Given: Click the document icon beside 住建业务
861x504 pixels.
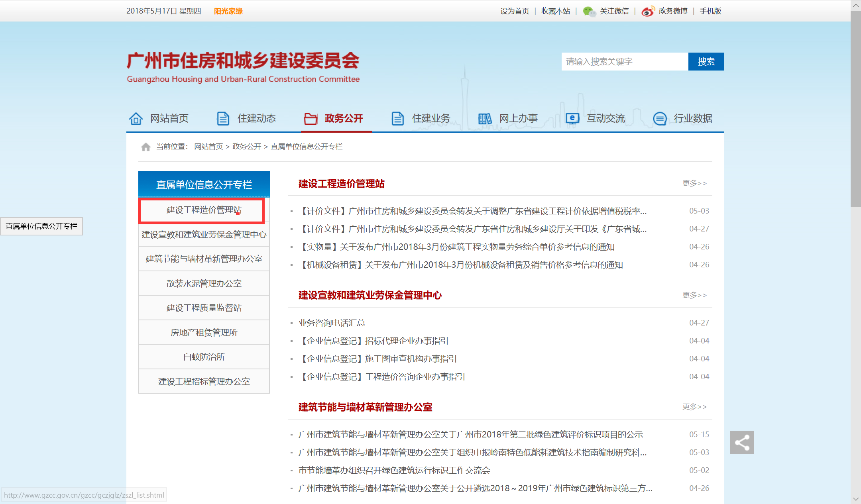Looking at the screenshot, I should tap(398, 118).
